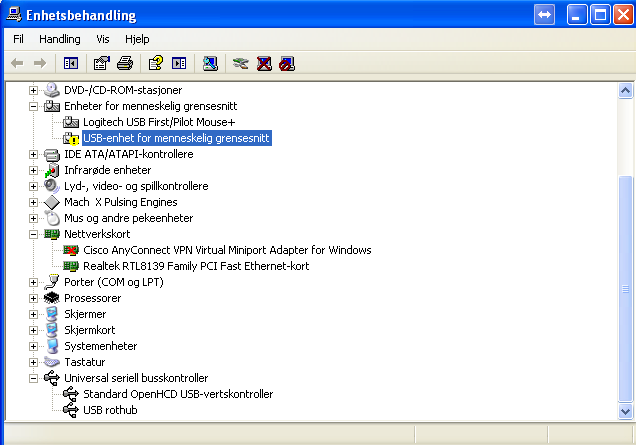Select USB-enhet for menneskelig grensesnitt

pos(176,138)
